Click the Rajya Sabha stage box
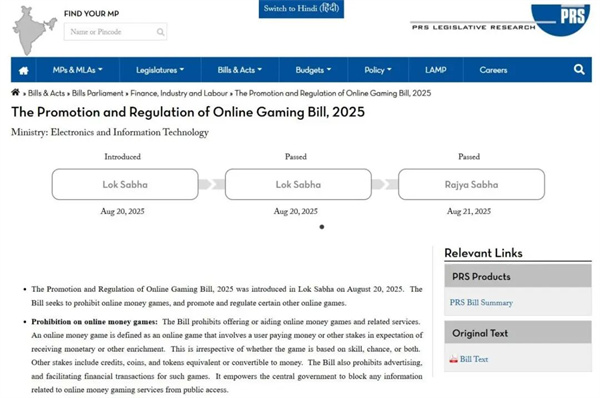600x398 pixels. pos(471,184)
